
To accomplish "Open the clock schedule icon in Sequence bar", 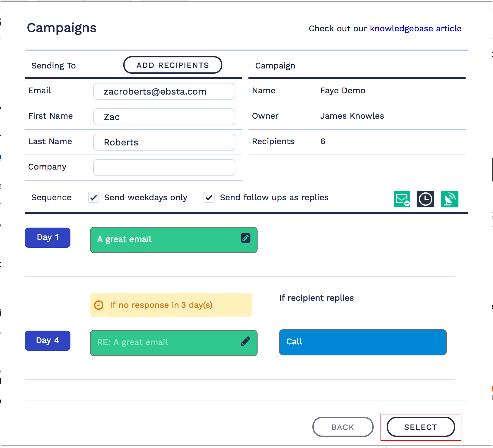I will tap(425, 199).
